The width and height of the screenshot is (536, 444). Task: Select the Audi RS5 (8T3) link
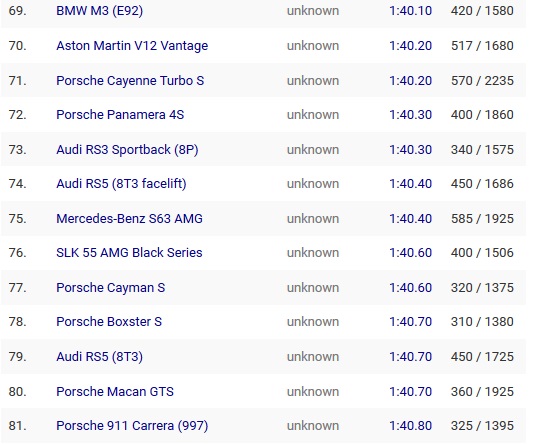point(99,357)
